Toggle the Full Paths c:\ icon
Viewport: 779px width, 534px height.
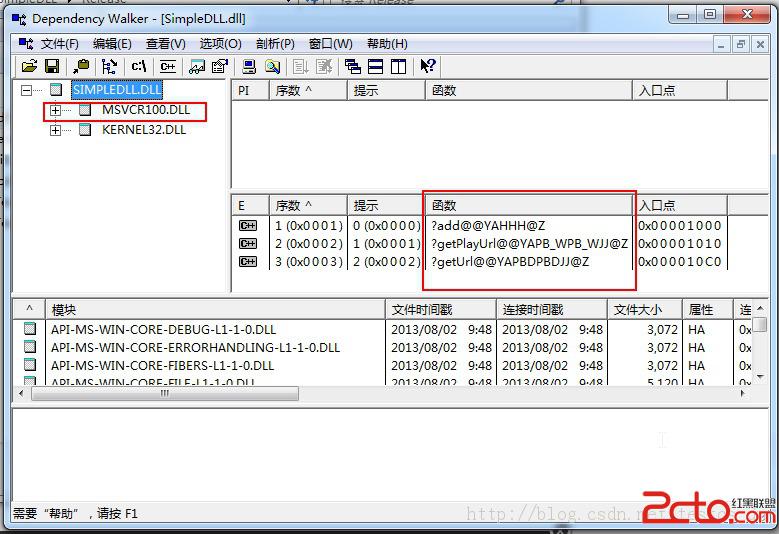point(139,66)
